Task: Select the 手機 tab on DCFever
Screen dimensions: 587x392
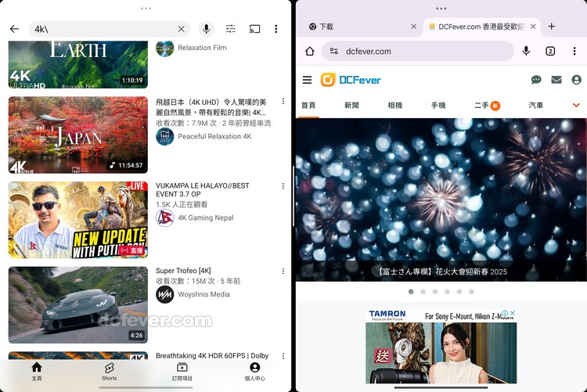Action: point(438,105)
